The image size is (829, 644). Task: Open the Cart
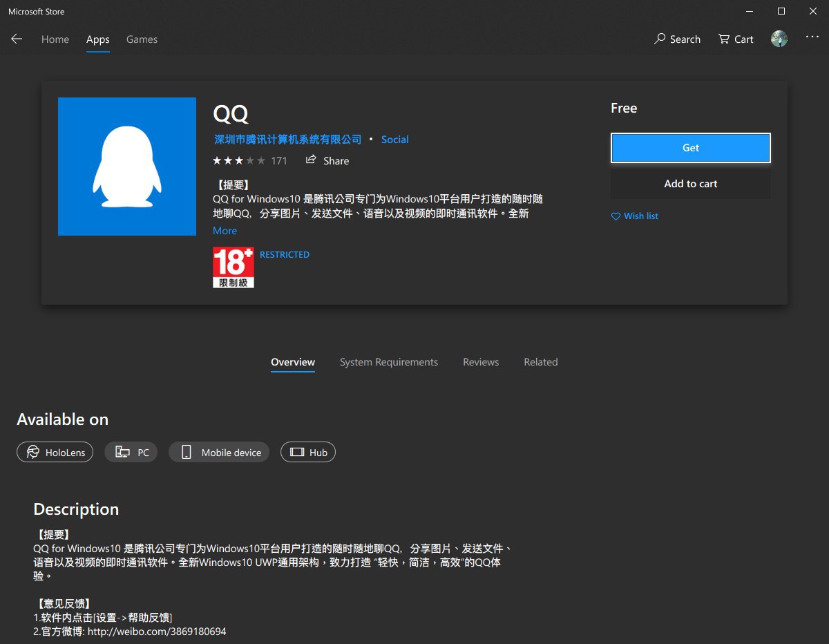pyautogui.click(x=736, y=39)
